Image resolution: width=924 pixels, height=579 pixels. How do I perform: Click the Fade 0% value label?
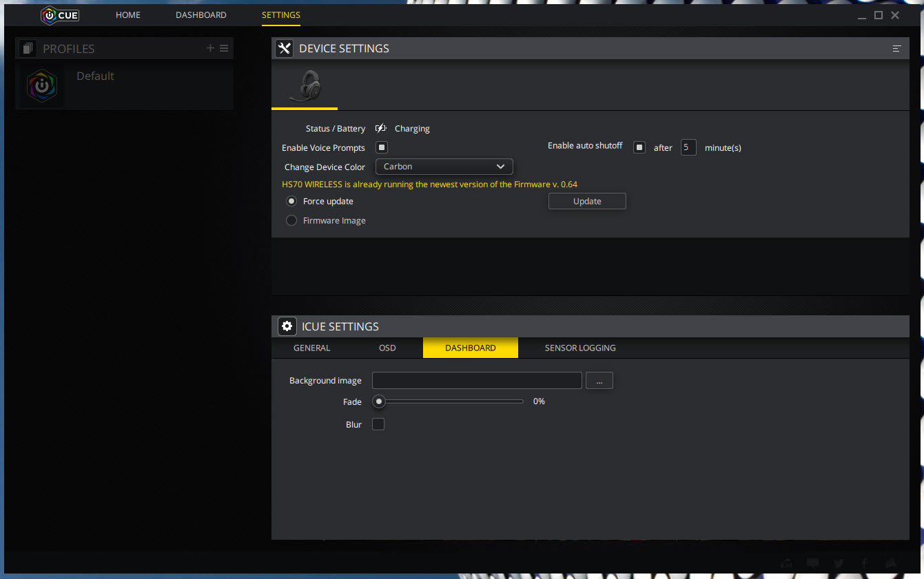[539, 401]
